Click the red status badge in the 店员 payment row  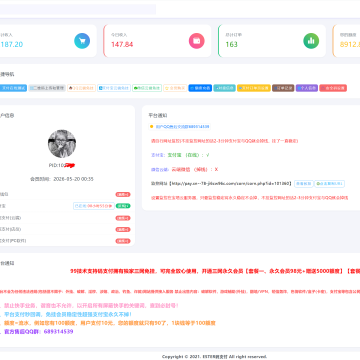[x=123, y=229]
